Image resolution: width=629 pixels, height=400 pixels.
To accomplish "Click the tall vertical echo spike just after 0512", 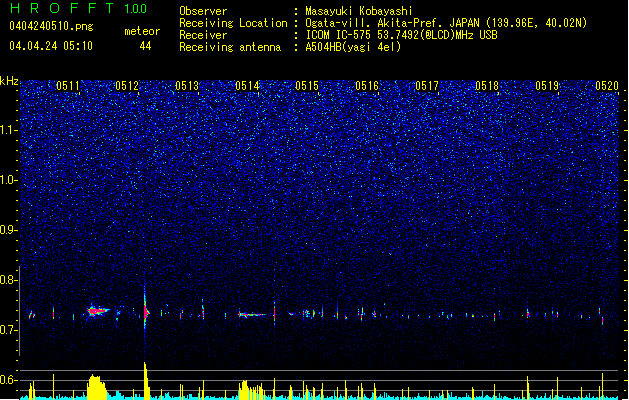I will (145, 311).
